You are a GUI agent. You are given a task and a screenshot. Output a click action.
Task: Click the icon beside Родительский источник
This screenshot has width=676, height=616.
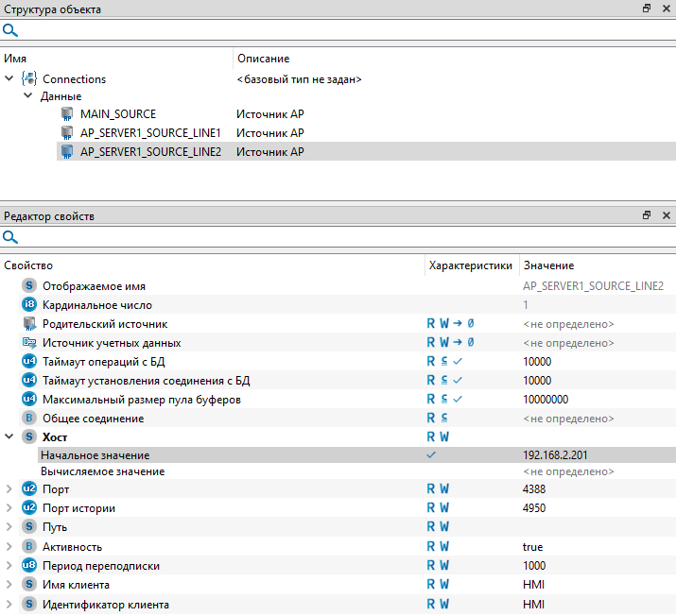point(28,324)
